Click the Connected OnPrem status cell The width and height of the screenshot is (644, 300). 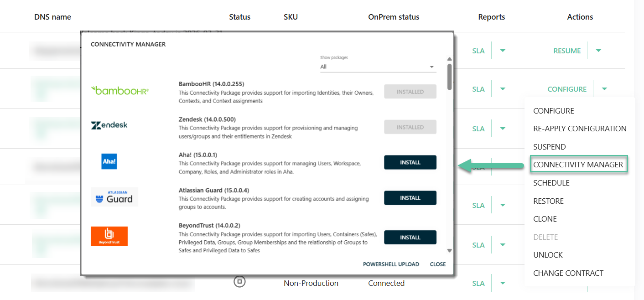tap(386, 283)
